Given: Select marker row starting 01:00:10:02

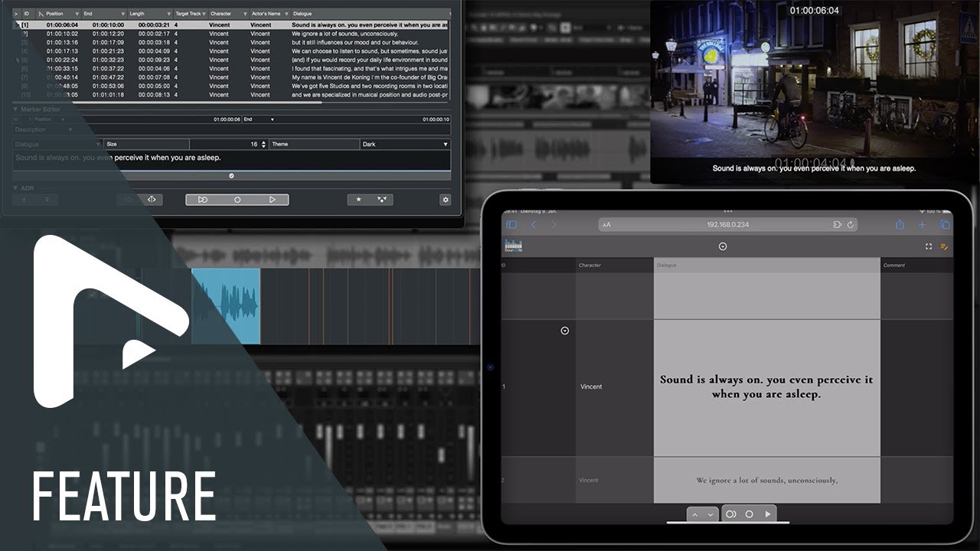Looking at the screenshot, I should coord(231,34).
